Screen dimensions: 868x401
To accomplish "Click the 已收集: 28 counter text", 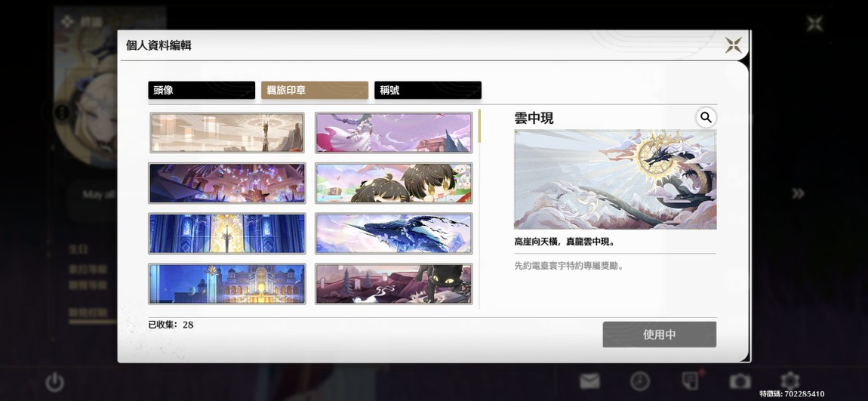I will point(171,325).
